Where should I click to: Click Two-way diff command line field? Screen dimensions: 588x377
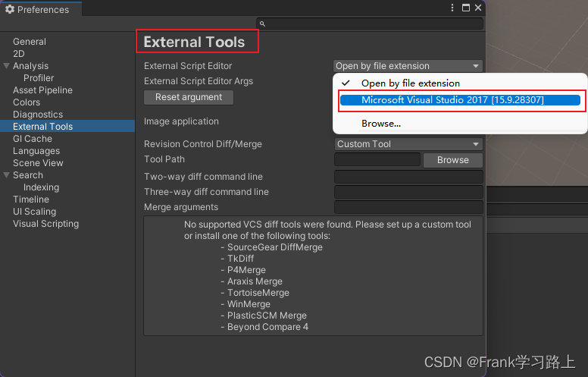pos(408,177)
